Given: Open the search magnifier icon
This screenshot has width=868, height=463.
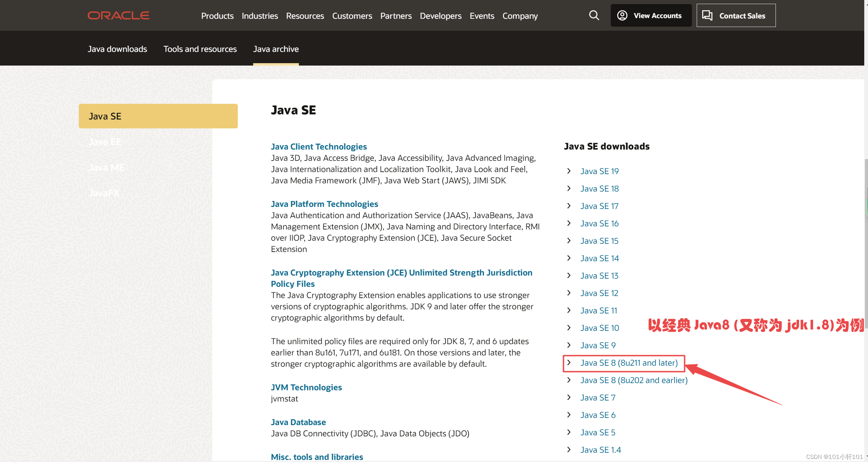Looking at the screenshot, I should [x=594, y=15].
